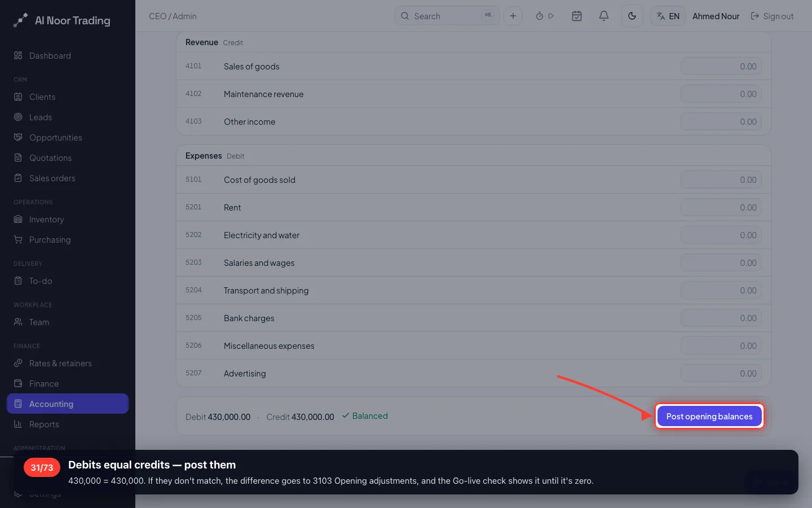Open notifications bell icon
812x508 pixels.
click(604, 16)
